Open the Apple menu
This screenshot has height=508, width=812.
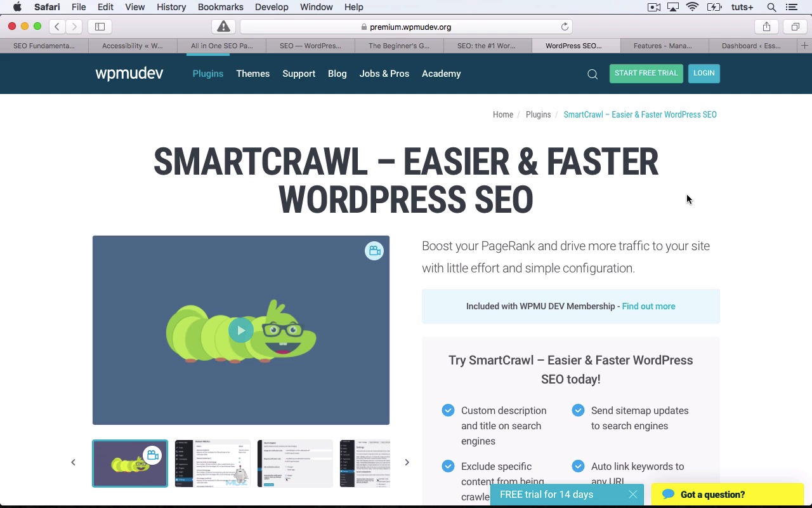click(x=17, y=7)
